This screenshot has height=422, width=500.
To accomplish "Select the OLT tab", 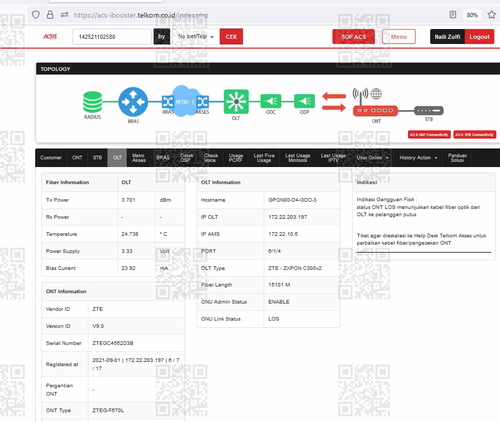I will [117, 158].
